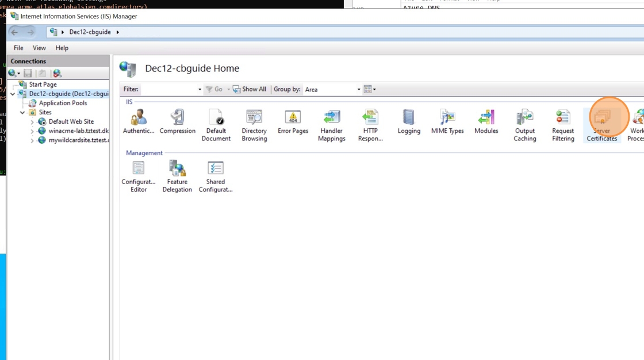The width and height of the screenshot is (644, 360).
Task: Open the Default Document feature
Action: pyautogui.click(x=216, y=126)
